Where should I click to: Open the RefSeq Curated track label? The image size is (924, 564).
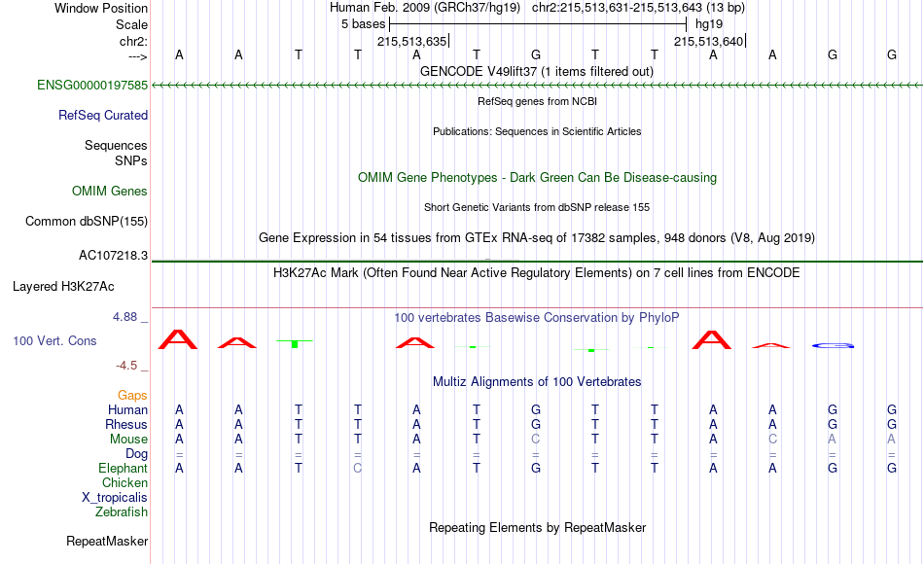[x=102, y=115]
